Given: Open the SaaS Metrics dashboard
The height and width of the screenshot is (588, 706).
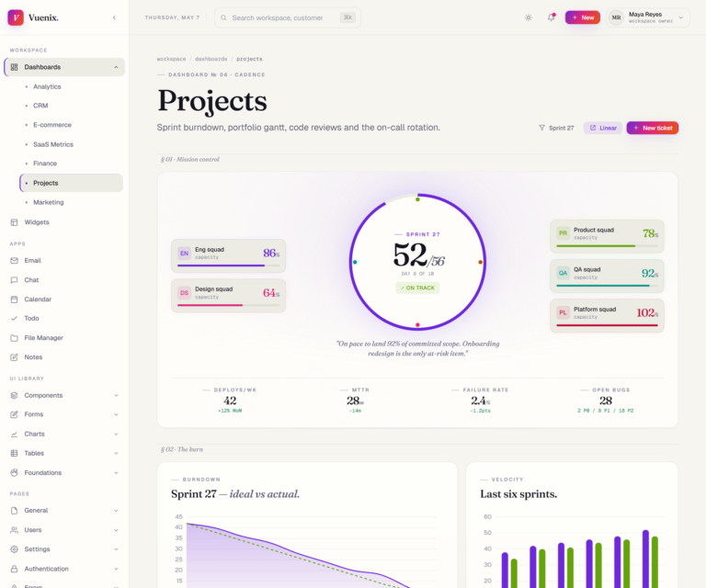Looking at the screenshot, I should click(x=71, y=144).
